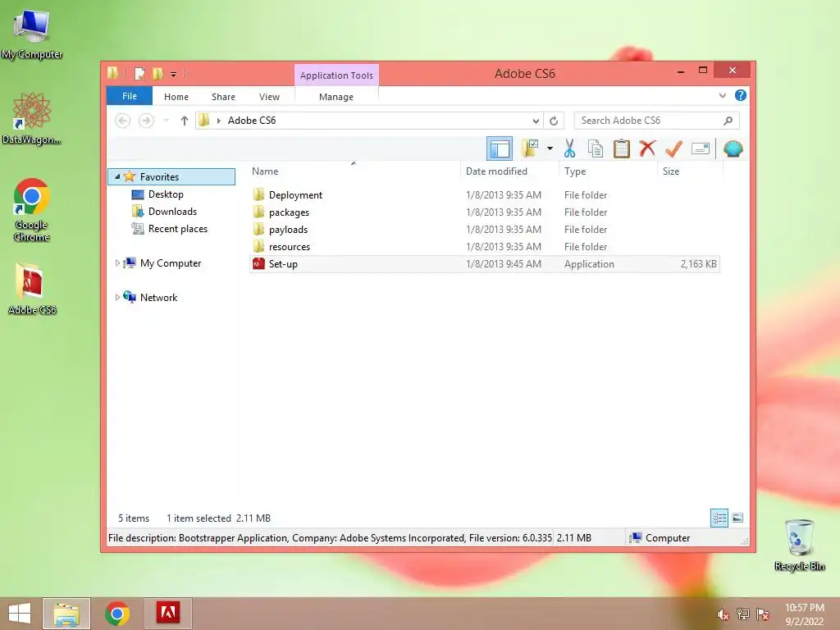The width and height of the screenshot is (840, 630).
Task: Open Downloads in Favorites
Action: [172, 212]
